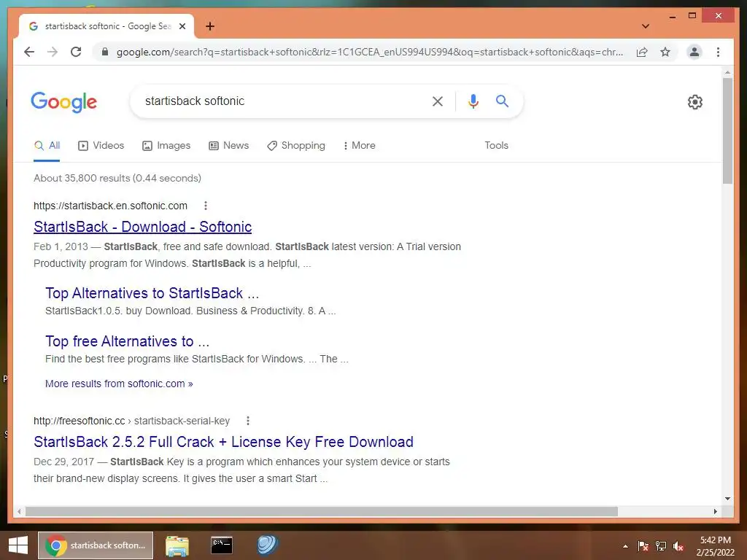Clear the search box with X
This screenshot has width=747, height=560.
tap(438, 101)
